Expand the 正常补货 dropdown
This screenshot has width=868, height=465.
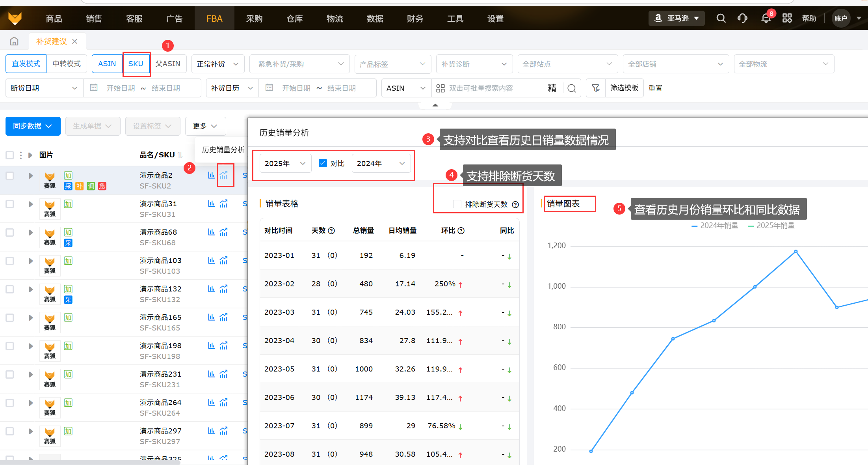[x=217, y=64]
